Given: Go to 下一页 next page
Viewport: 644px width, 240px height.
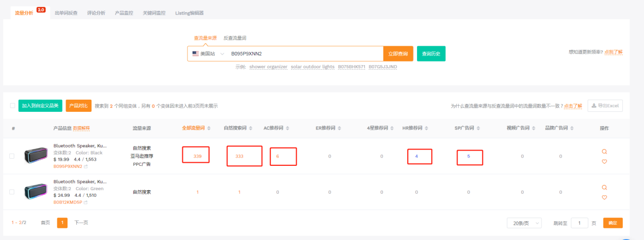Looking at the screenshot, I should (81, 223).
